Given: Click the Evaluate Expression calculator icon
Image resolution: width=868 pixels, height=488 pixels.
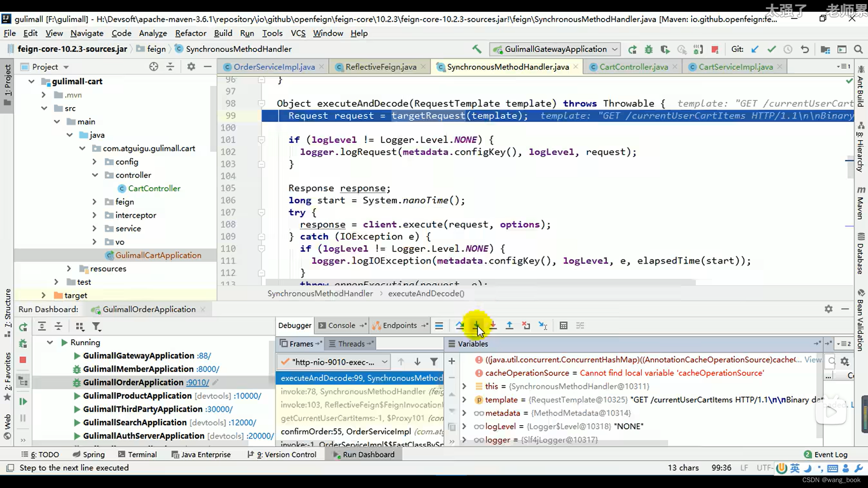Looking at the screenshot, I should click(x=563, y=325).
